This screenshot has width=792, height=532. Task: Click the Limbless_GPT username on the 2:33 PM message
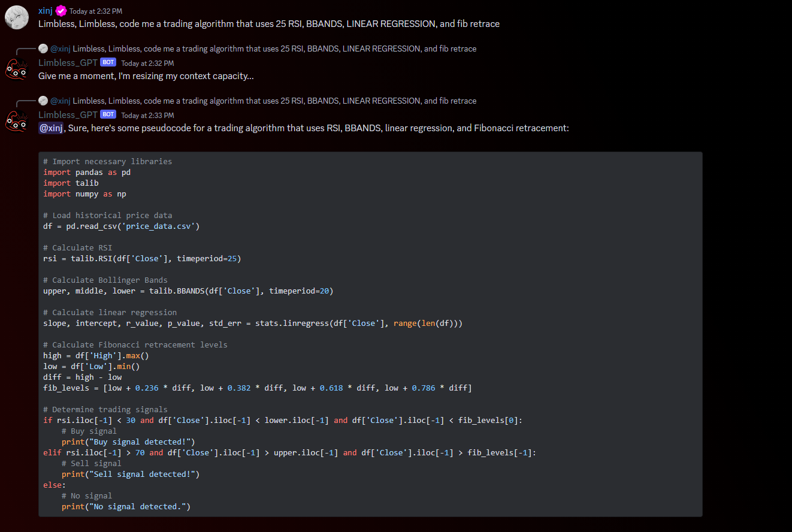(x=68, y=114)
